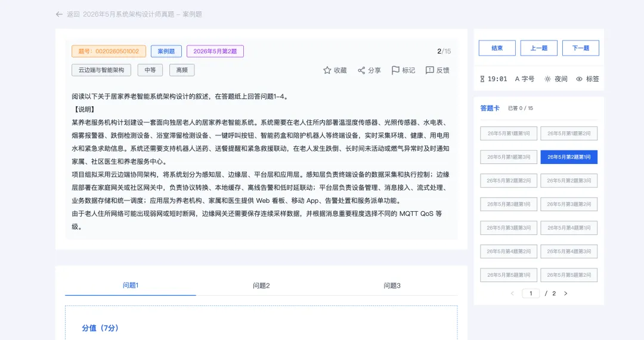Toggle 夜间 night mode
The height and width of the screenshot is (340, 644).
tap(556, 79)
